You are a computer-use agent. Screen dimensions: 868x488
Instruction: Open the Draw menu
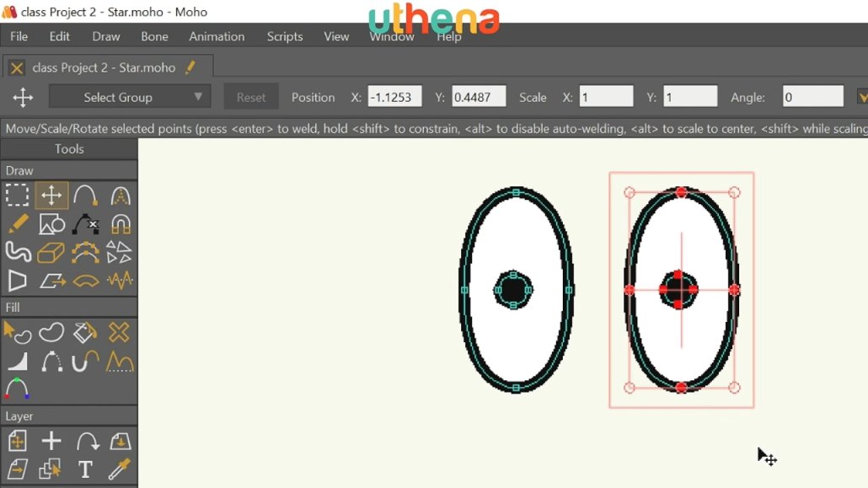click(105, 36)
